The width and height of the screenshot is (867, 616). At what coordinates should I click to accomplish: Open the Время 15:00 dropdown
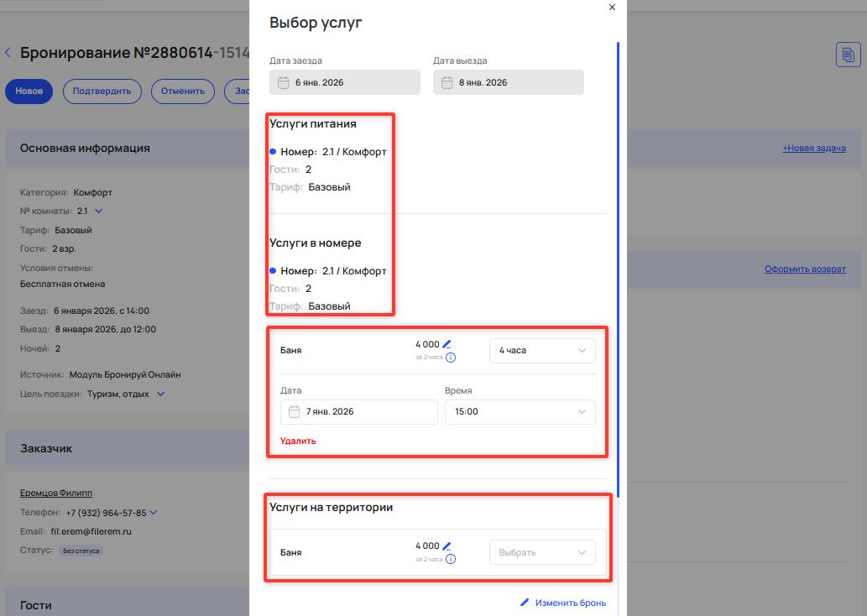click(x=520, y=412)
